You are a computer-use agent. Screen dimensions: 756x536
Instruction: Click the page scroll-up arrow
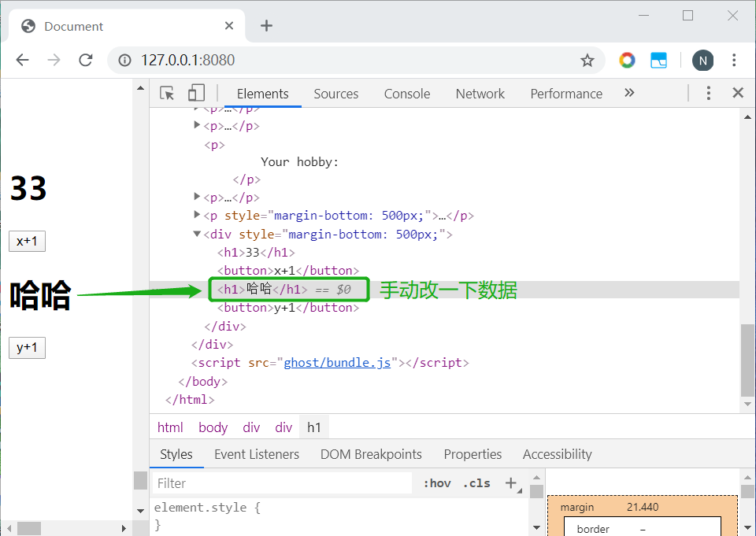coord(140,88)
